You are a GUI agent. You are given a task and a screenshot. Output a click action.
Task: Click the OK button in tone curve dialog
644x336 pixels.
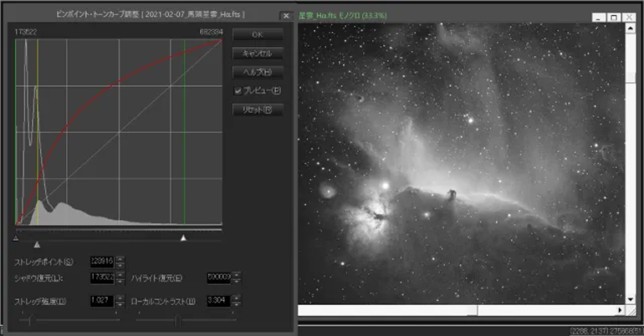coord(258,34)
